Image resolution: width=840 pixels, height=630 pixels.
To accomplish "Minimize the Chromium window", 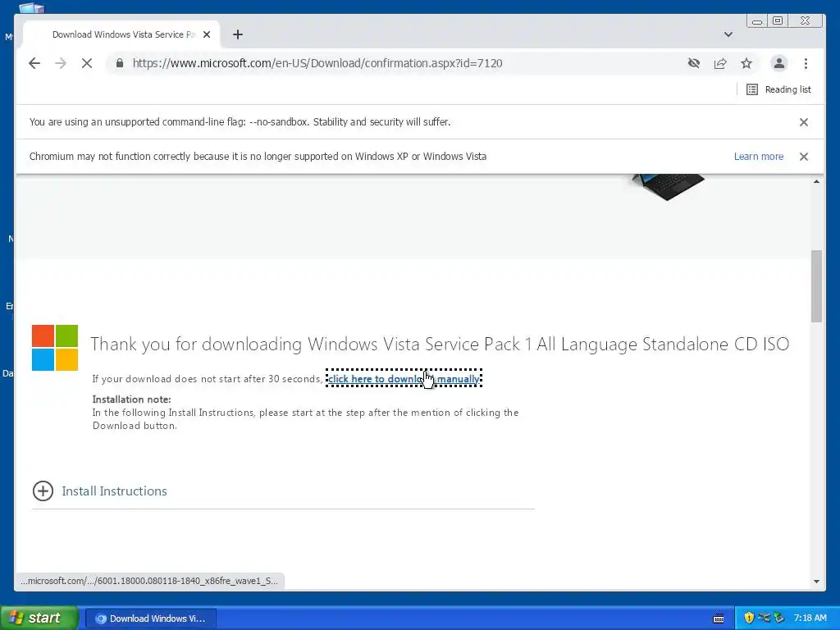I will coord(756,21).
